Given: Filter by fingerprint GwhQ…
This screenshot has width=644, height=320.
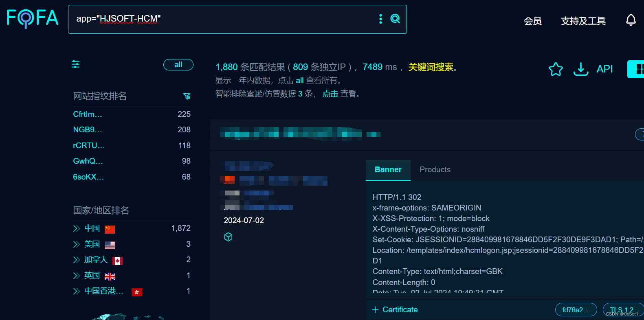Looking at the screenshot, I should pos(88,161).
